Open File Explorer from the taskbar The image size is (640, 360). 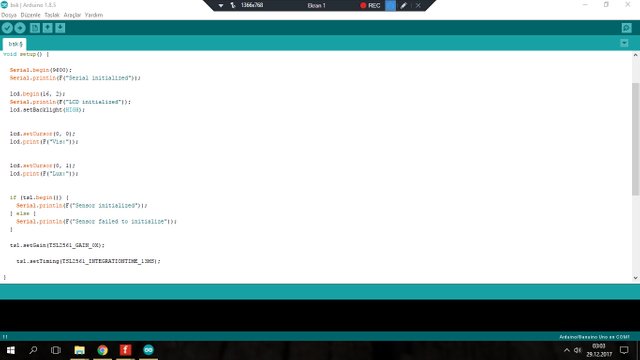pyautogui.click(x=80, y=350)
